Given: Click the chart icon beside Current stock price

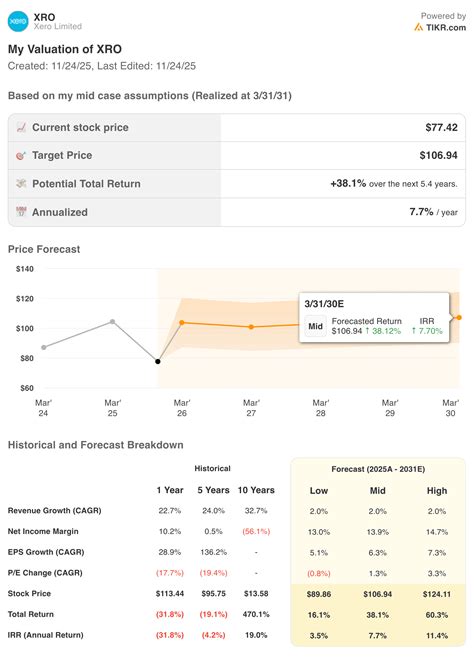Looking at the screenshot, I should pyautogui.click(x=21, y=127).
